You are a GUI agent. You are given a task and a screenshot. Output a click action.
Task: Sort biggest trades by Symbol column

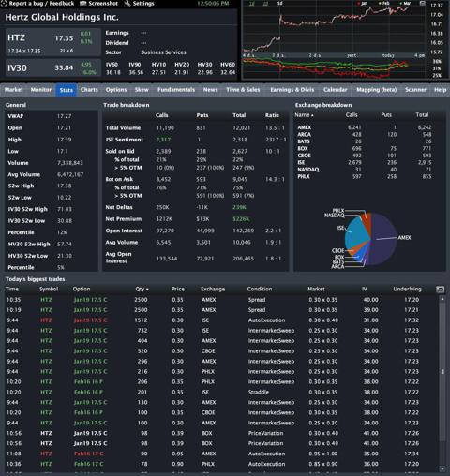coord(49,289)
